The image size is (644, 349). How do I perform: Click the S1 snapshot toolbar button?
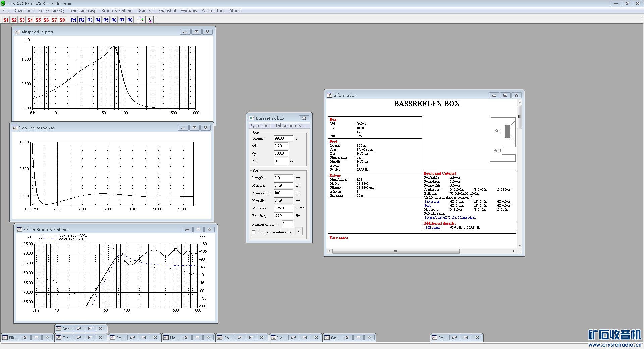click(6, 20)
